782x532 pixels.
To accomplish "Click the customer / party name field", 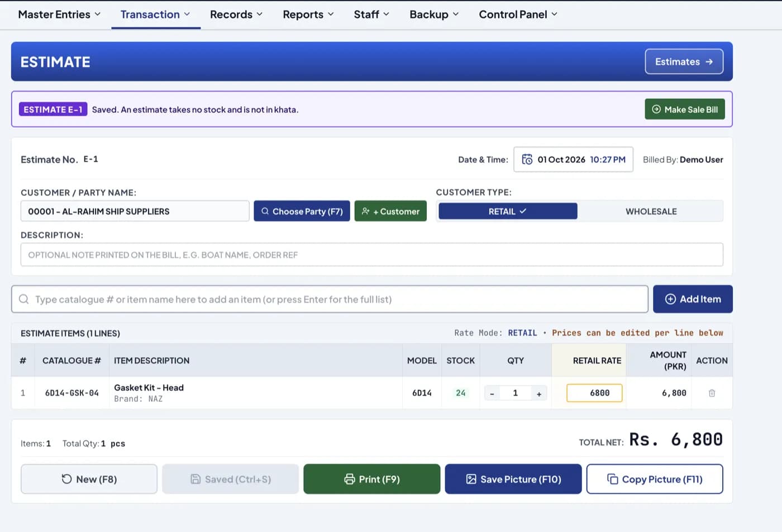I will tap(135, 212).
